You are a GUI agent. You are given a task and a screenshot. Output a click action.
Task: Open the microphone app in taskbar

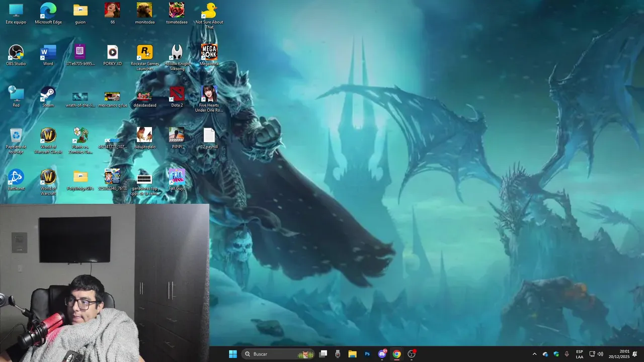(x=338, y=354)
